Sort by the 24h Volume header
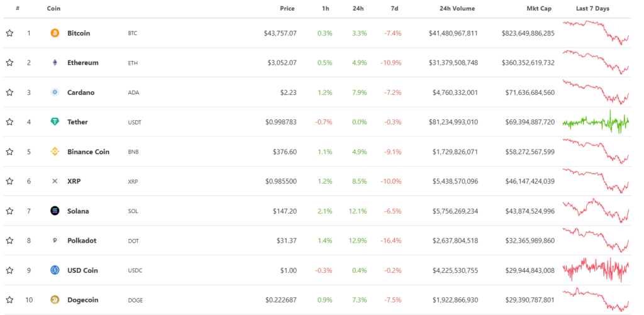 tap(457, 9)
